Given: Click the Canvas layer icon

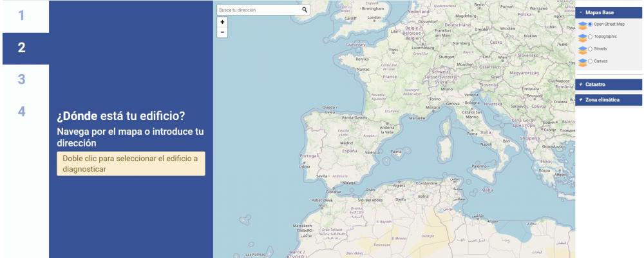Looking at the screenshot, I should [582, 63].
